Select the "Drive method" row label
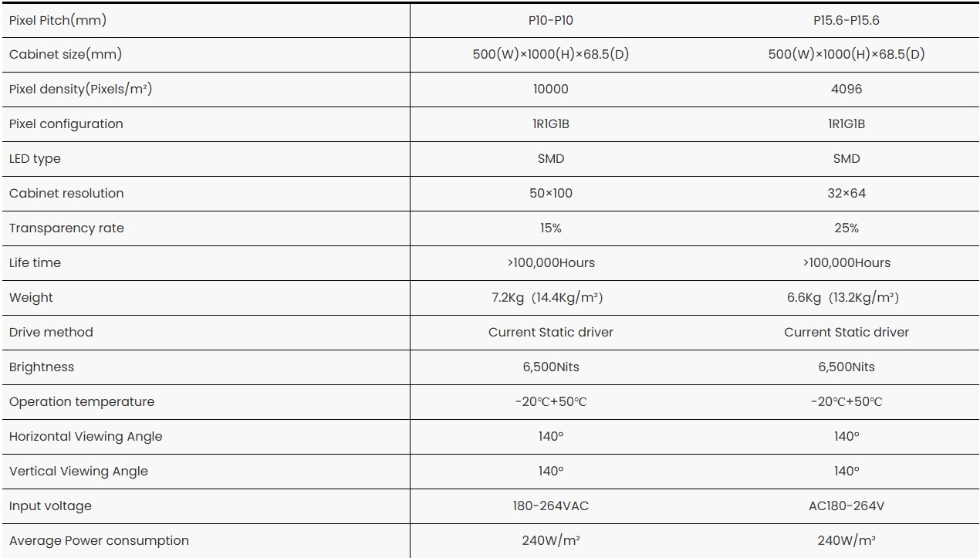 point(51,333)
